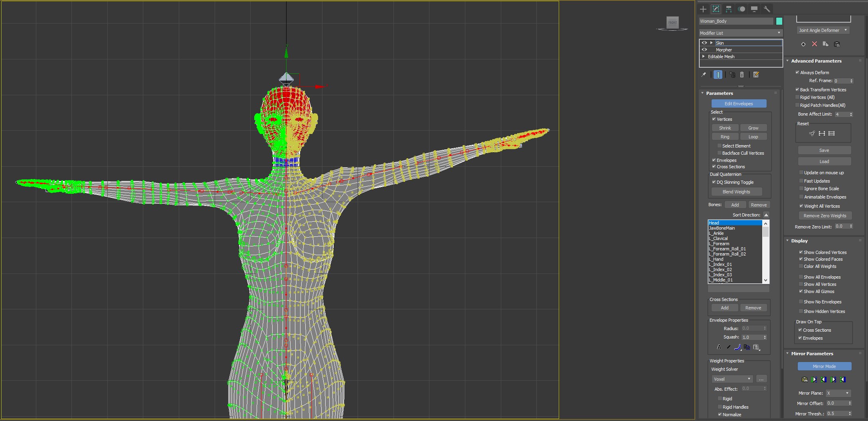The image size is (868, 421).
Task: Toggle Back Transform Vertices checkbox
Action: pyautogui.click(x=797, y=90)
